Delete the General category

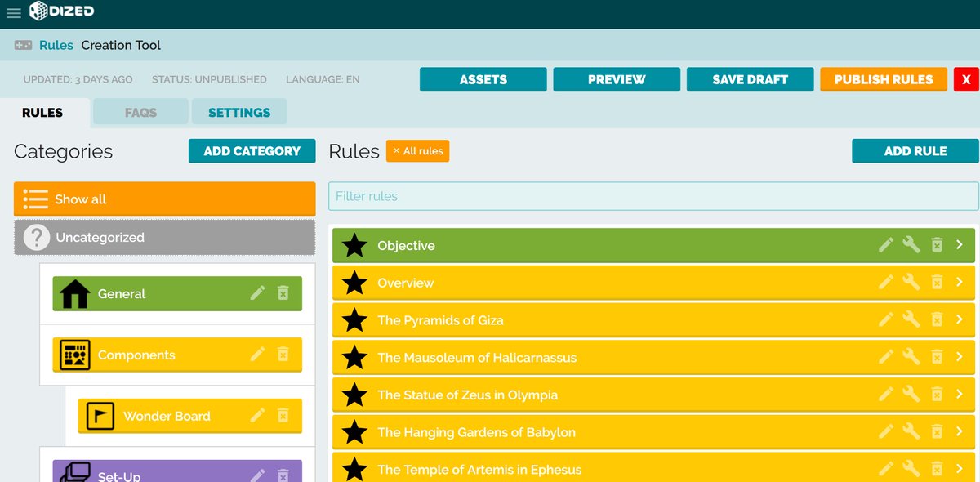click(x=283, y=292)
